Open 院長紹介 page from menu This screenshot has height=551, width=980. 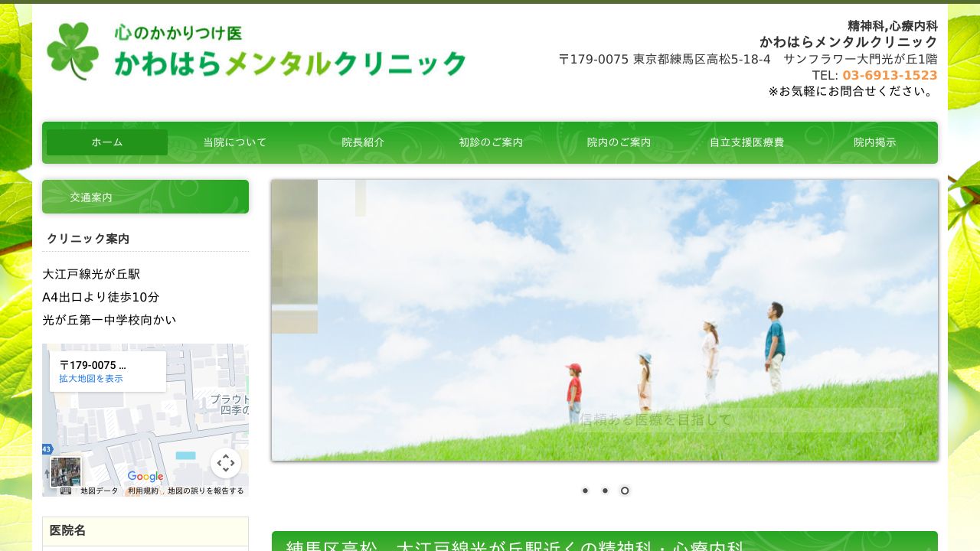(x=363, y=142)
